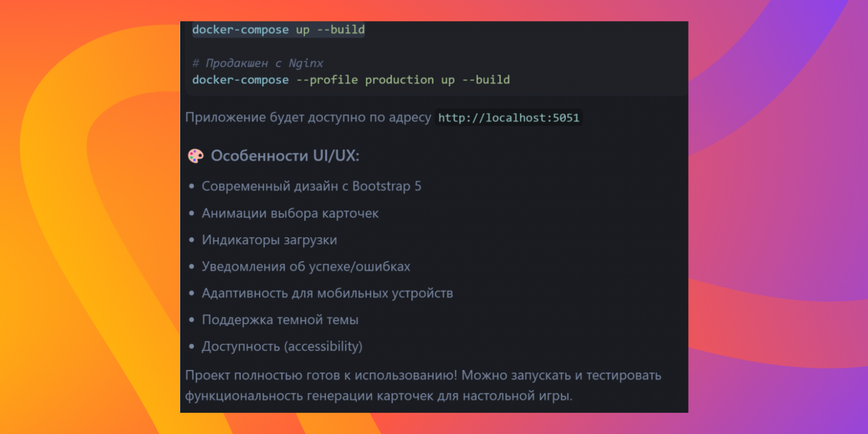868x434 pixels.
Task: Click the 'Адаптивность для мобильных устройств' item
Action: 327,293
